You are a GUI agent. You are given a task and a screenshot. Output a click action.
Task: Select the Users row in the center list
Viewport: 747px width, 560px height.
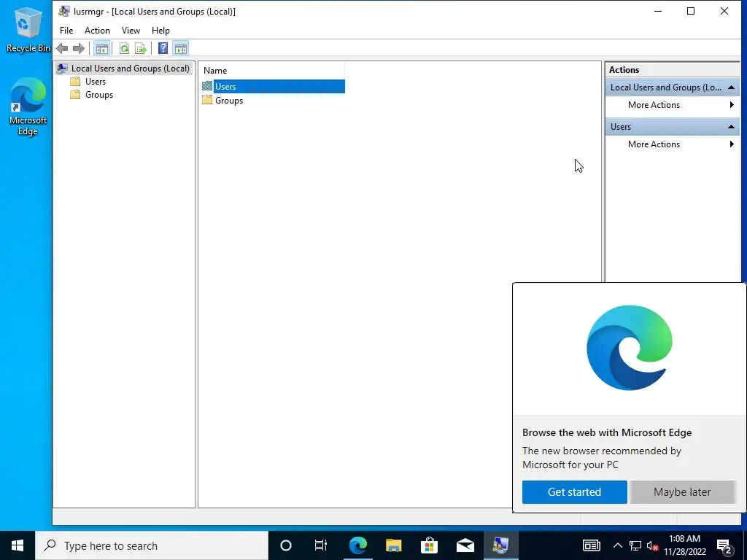tap(273, 87)
